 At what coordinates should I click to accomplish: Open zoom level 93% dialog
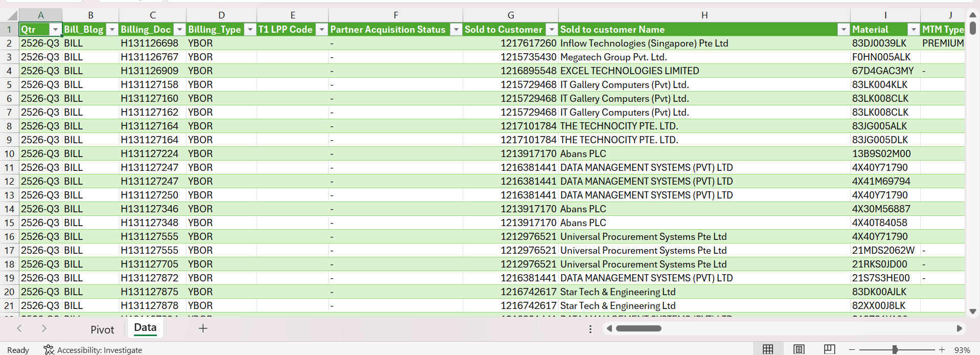[962, 350]
